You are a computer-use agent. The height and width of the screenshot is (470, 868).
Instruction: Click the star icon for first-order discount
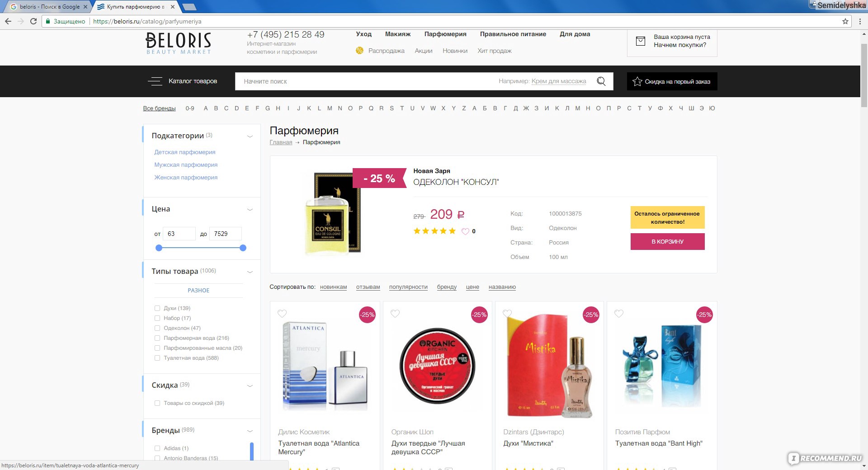(x=637, y=81)
